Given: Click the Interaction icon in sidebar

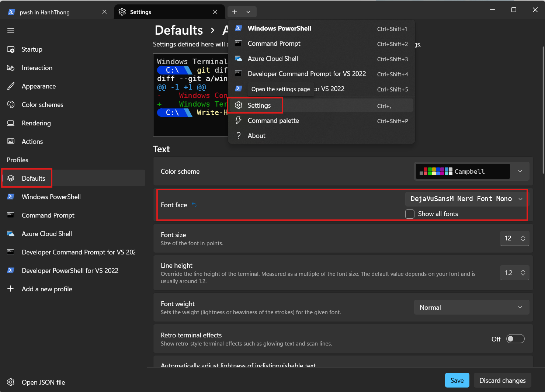Looking at the screenshot, I should pyautogui.click(x=11, y=68).
